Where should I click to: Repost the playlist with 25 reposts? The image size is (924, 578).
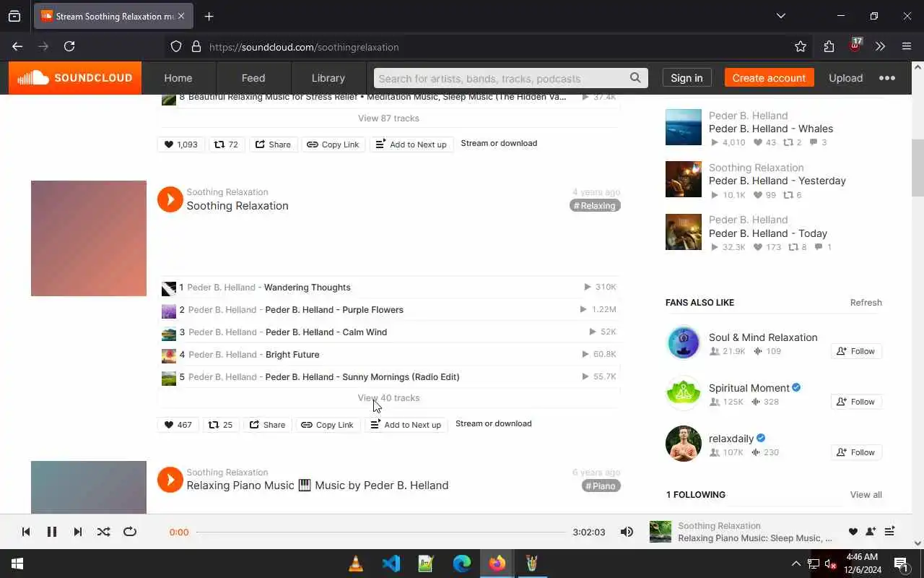pos(221,425)
